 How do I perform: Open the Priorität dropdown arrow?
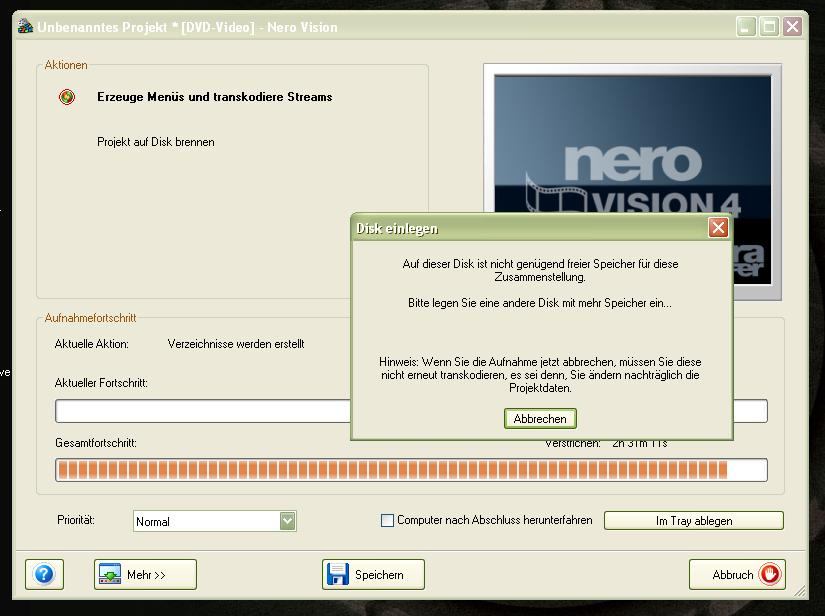pyautogui.click(x=287, y=521)
